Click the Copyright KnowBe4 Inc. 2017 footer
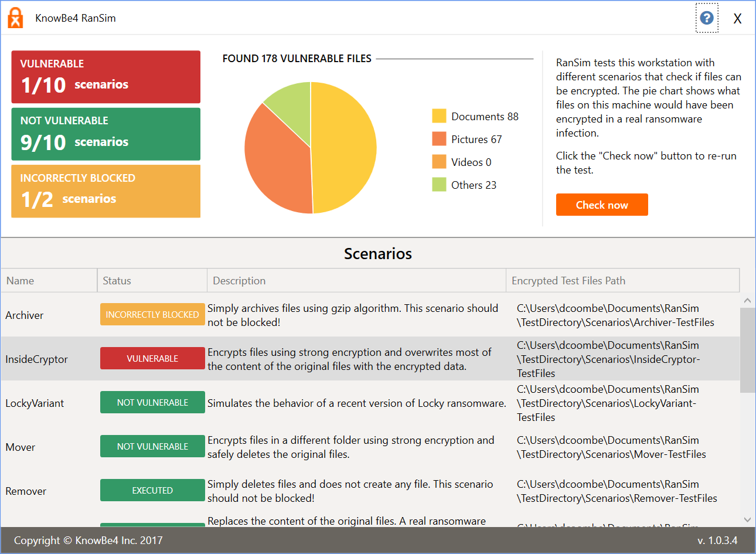756x554 pixels. (x=88, y=541)
